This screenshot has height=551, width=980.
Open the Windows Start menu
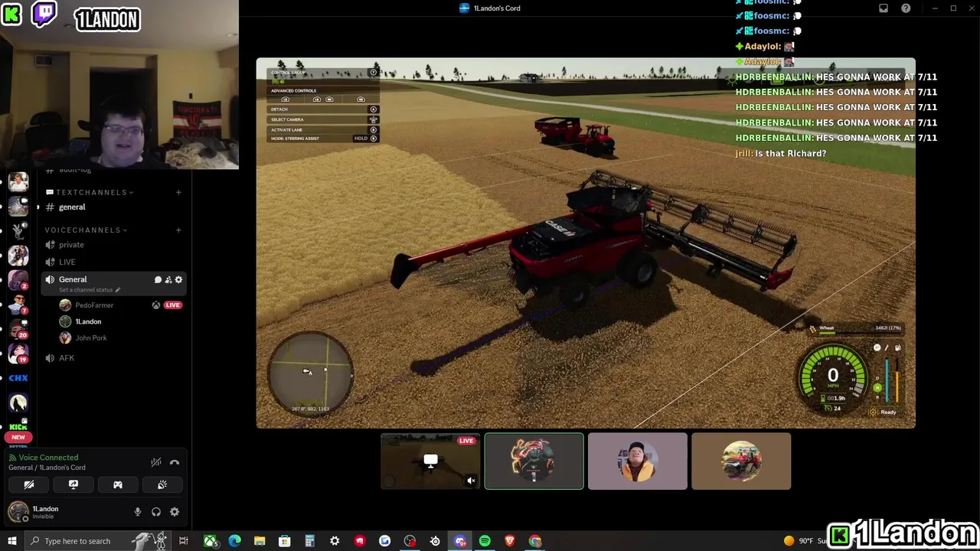pos(12,541)
